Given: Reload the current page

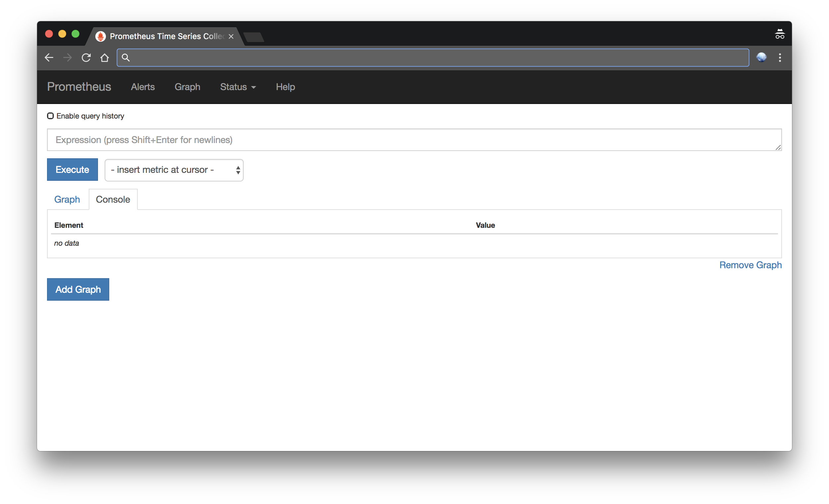Looking at the screenshot, I should point(86,58).
